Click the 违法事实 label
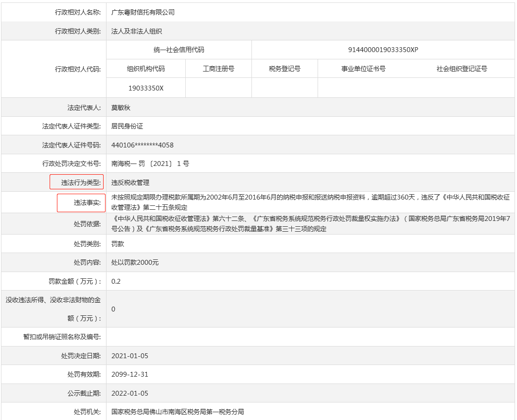Image resolution: width=517 pixels, height=420 pixels. 87,202
